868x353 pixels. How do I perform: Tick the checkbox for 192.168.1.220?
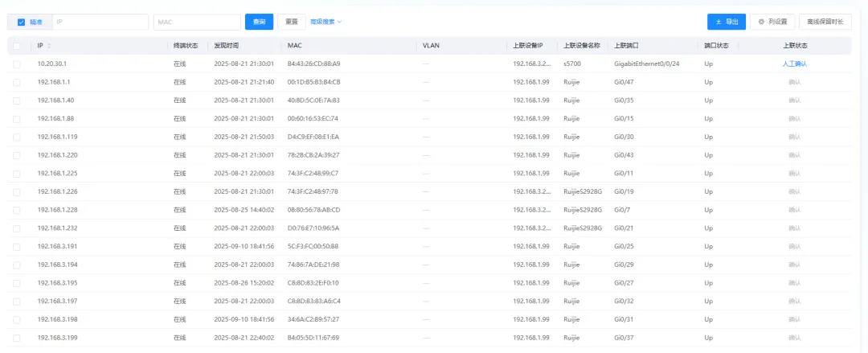click(17, 154)
